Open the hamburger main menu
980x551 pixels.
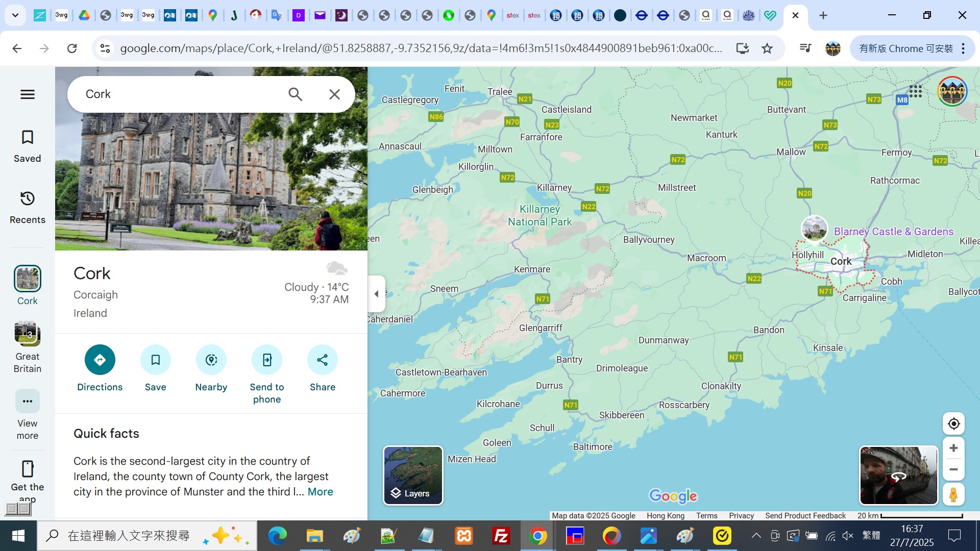point(28,94)
